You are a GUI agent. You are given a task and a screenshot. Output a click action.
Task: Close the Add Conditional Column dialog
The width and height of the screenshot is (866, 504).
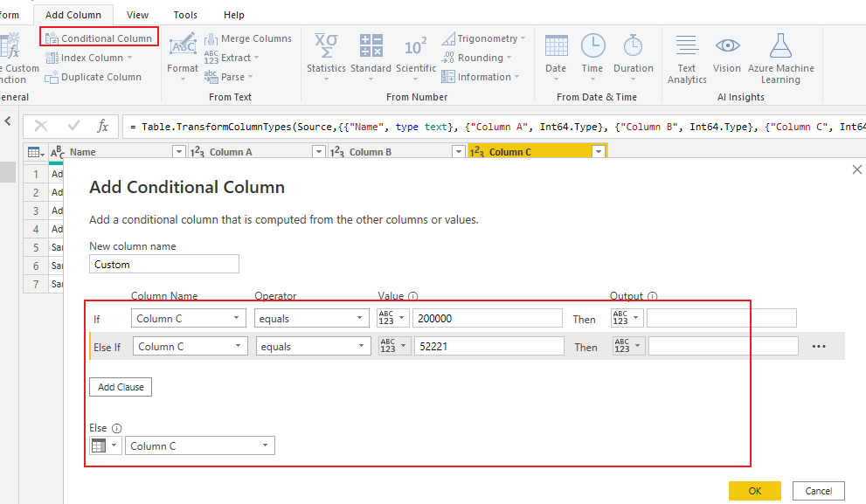tap(856, 169)
